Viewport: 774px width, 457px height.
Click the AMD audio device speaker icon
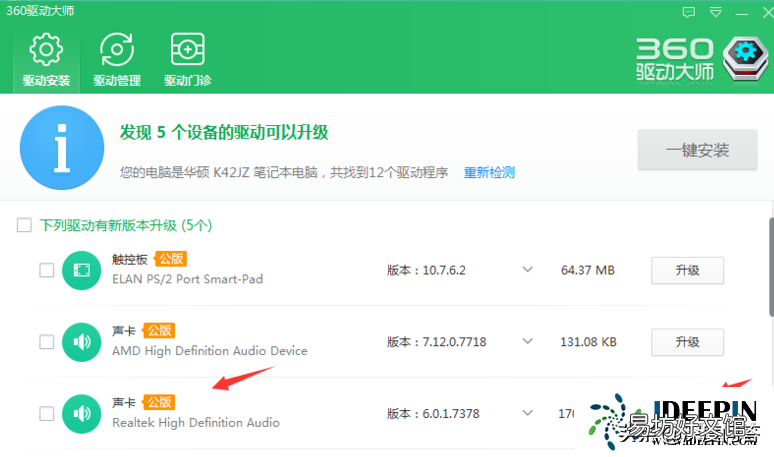[81, 342]
